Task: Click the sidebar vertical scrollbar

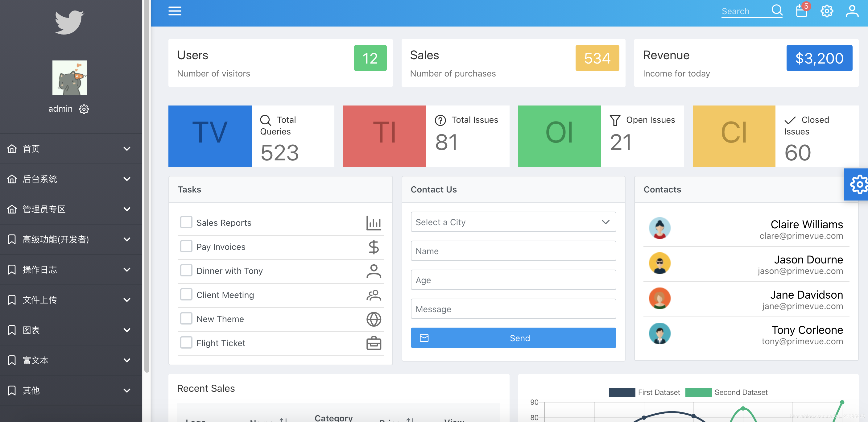Action: tap(147, 186)
